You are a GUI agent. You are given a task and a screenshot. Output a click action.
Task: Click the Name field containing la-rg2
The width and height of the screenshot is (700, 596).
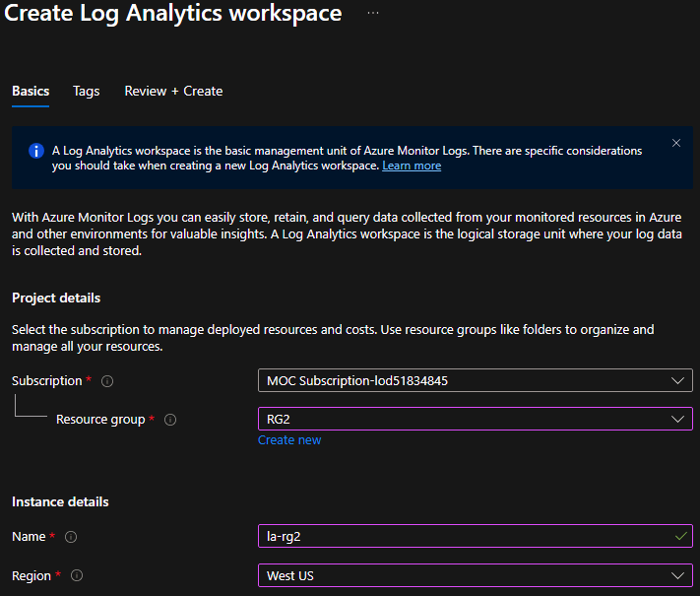coord(463,536)
